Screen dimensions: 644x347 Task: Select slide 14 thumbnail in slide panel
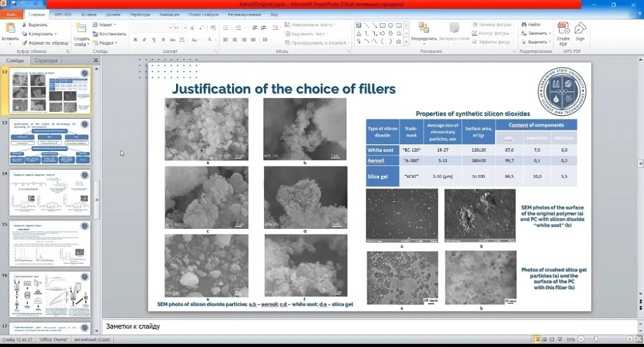pos(49,193)
